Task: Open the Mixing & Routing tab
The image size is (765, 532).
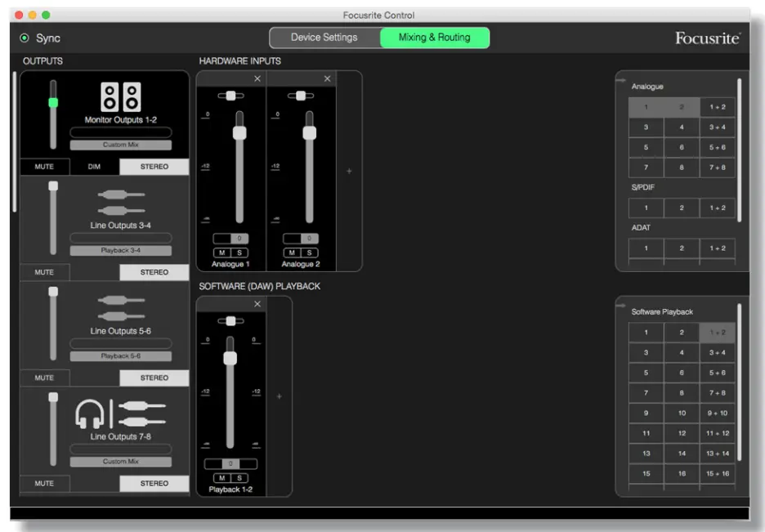Action: pyautogui.click(x=434, y=38)
